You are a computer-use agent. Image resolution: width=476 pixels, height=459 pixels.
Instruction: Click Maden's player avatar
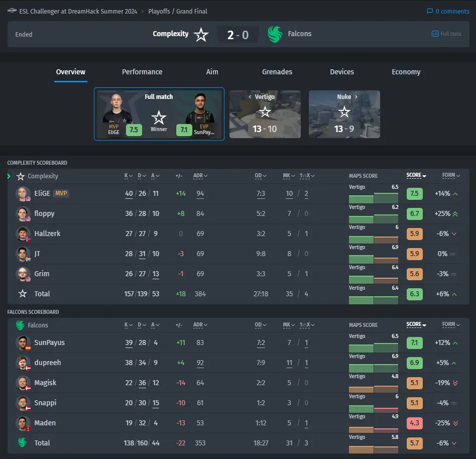pyautogui.click(x=23, y=423)
